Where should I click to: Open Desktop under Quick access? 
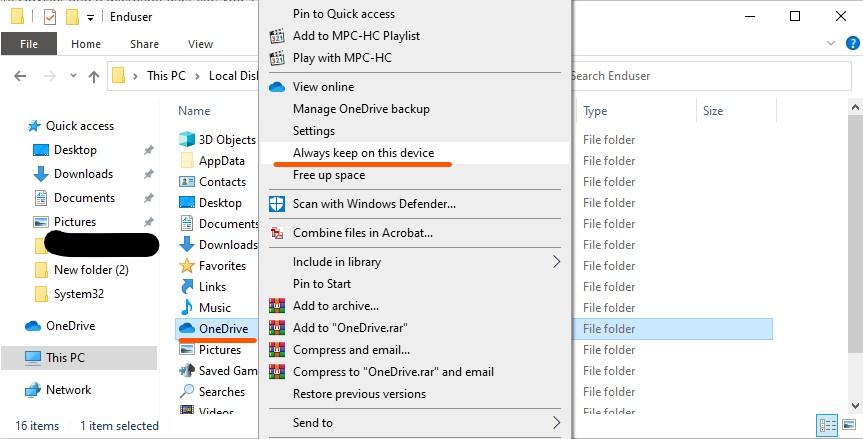[75, 150]
